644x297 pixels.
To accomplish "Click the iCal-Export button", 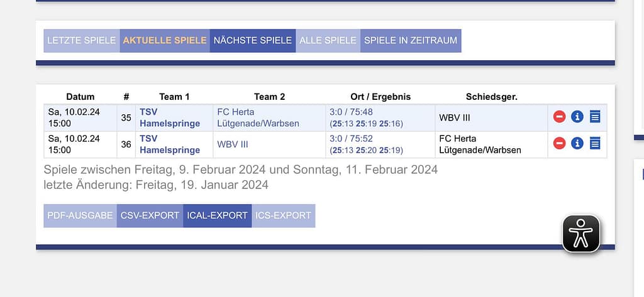I will 217,215.
